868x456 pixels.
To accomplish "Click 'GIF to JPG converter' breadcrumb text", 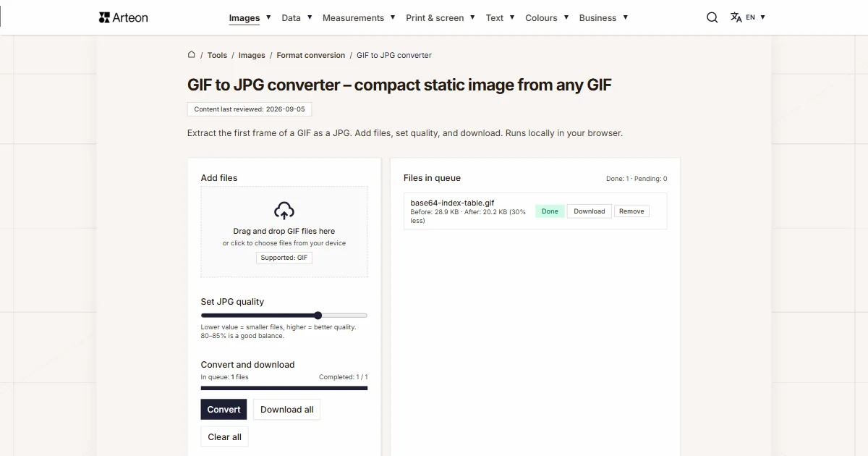I will point(394,55).
